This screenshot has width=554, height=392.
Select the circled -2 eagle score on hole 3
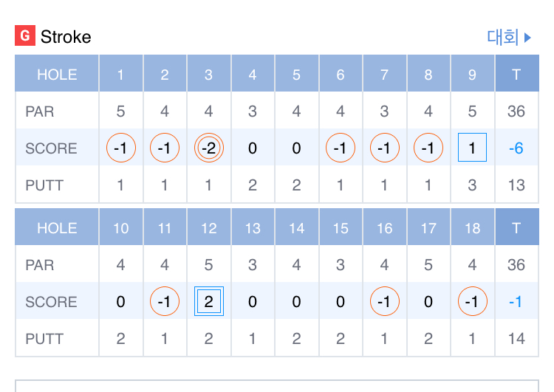[x=209, y=148]
